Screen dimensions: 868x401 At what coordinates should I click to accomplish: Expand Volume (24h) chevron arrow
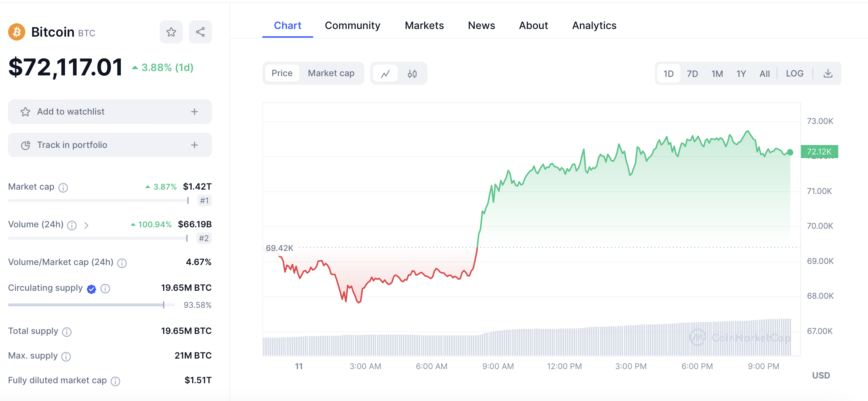pos(86,226)
